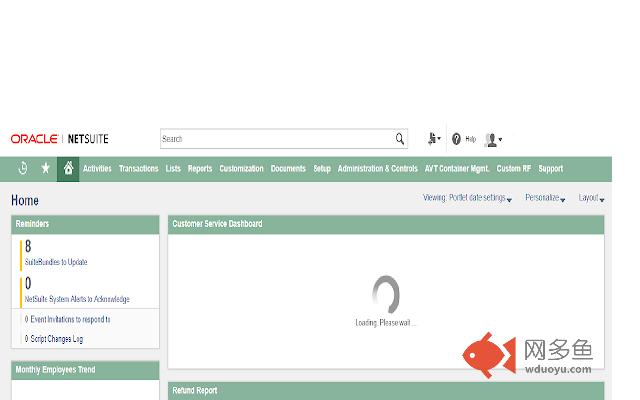Open NetSuite System Alerts to Acknowledge
Screen dimensions: 640x400
click(x=77, y=299)
